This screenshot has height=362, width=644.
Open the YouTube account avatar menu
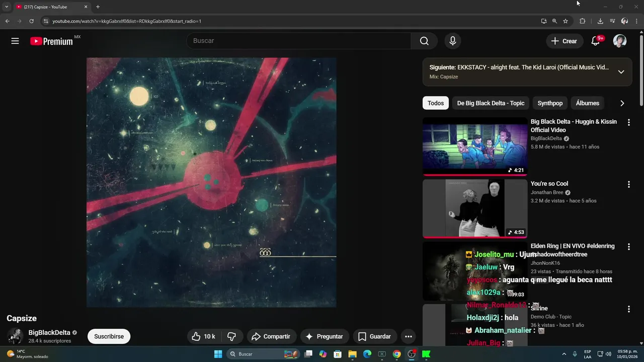coord(620,41)
